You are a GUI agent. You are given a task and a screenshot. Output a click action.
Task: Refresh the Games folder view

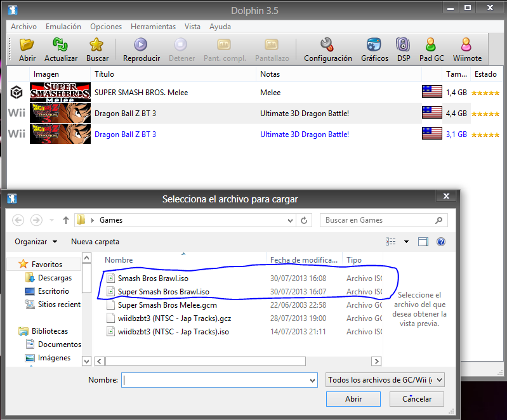tap(304, 221)
